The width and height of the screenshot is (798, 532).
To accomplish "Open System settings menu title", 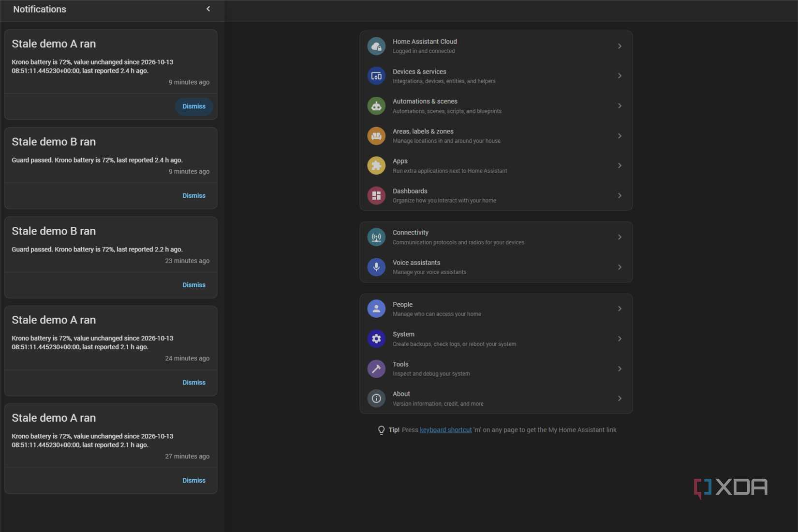I will 403,334.
